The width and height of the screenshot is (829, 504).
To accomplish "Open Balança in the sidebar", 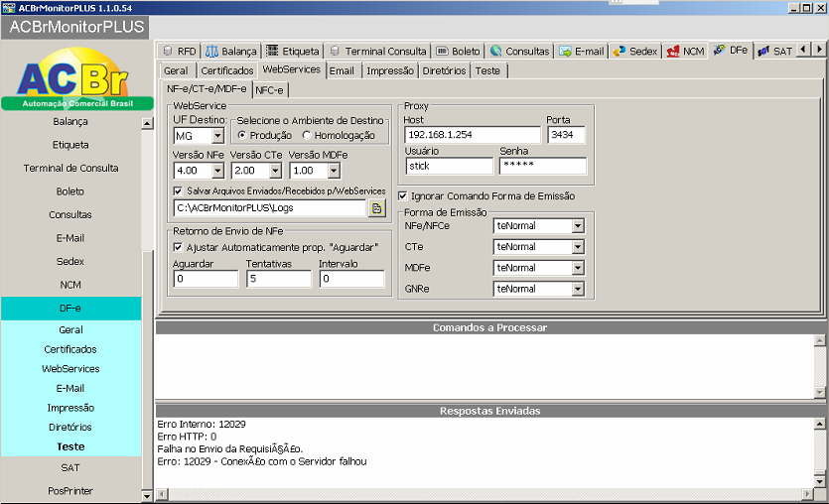I will coord(70,121).
